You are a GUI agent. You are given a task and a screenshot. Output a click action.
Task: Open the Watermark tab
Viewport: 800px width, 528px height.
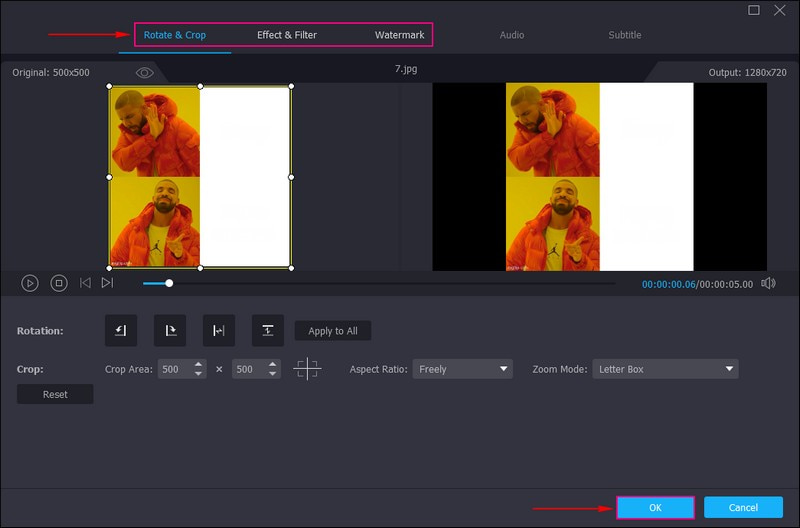tap(399, 35)
